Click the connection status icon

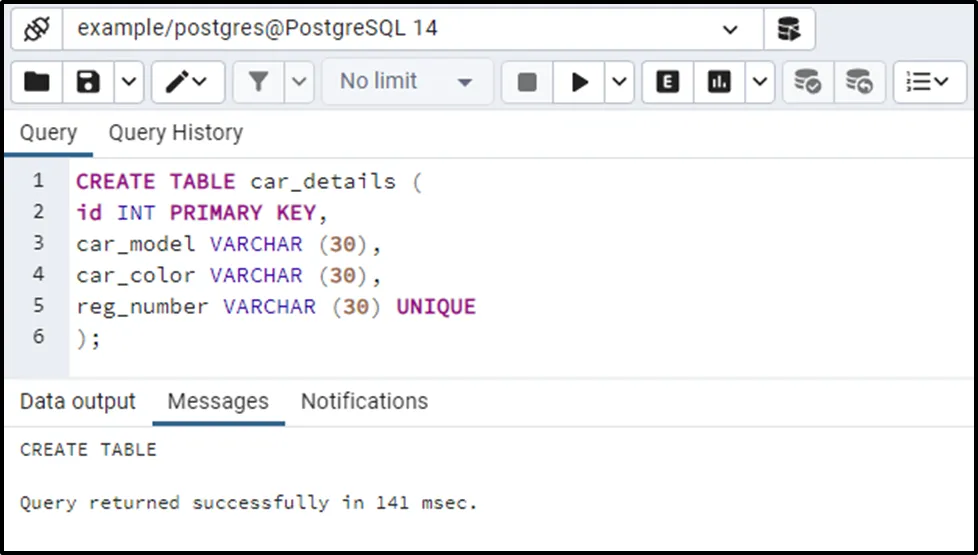point(37,29)
